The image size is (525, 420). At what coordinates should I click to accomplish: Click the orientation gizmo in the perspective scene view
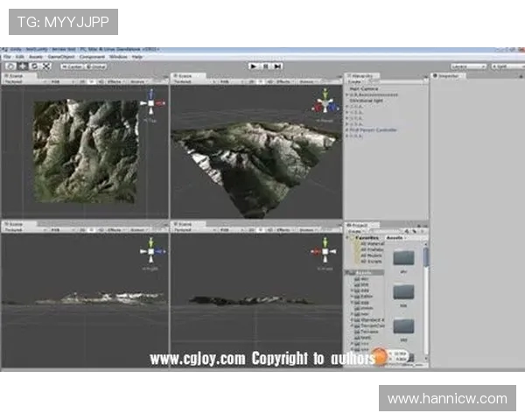tap(325, 105)
